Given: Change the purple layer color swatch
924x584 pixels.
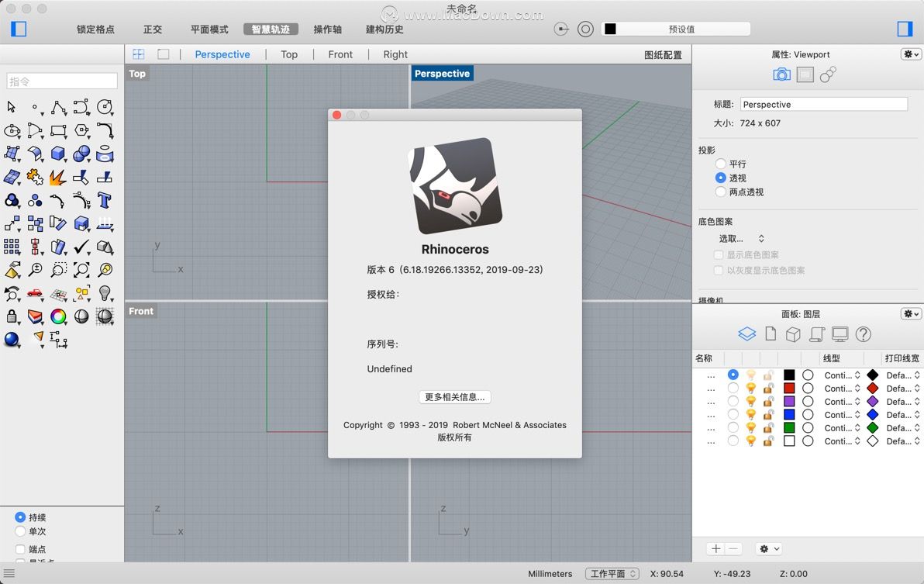Looking at the screenshot, I should coord(789,401).
